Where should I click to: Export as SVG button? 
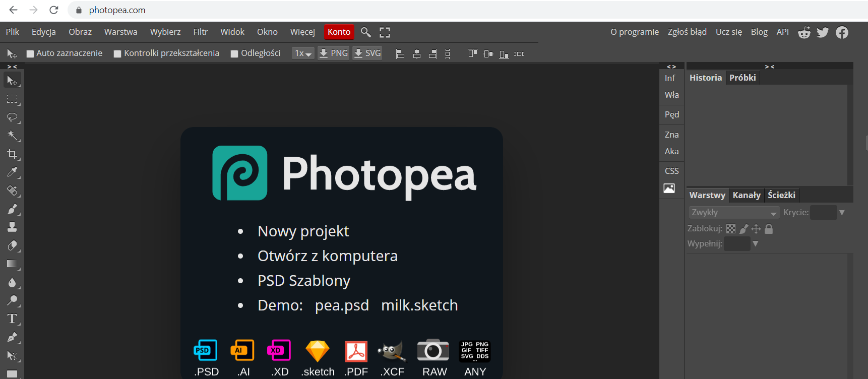click(367, 53)
